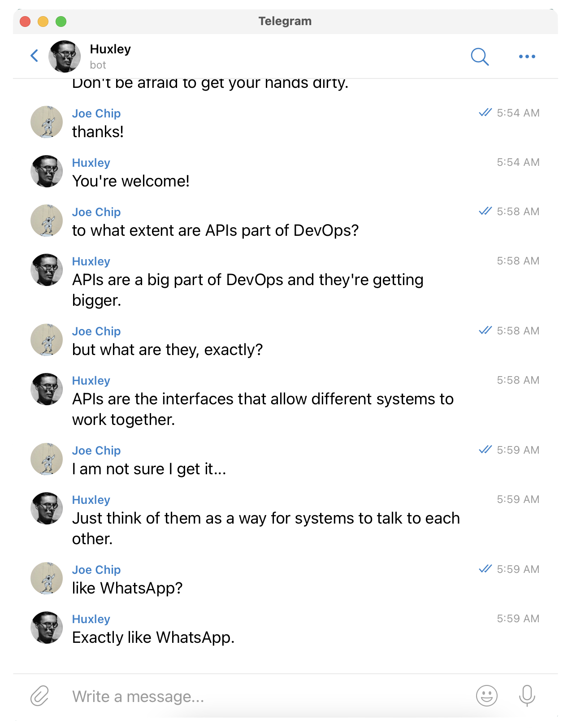Screen dimensions: 572x728
Task: Click the 5:59 AM timestamp on last message
Action: click(x=518, y=619)
